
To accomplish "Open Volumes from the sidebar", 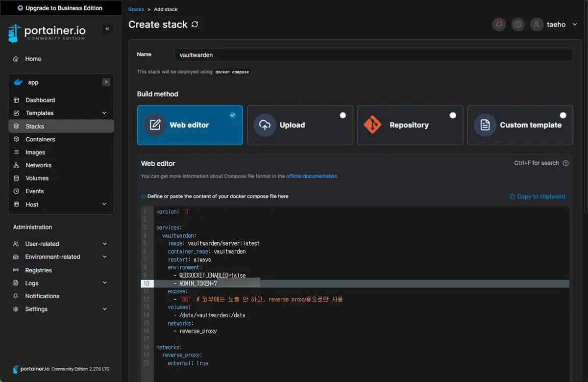I will tap(37, 178).
